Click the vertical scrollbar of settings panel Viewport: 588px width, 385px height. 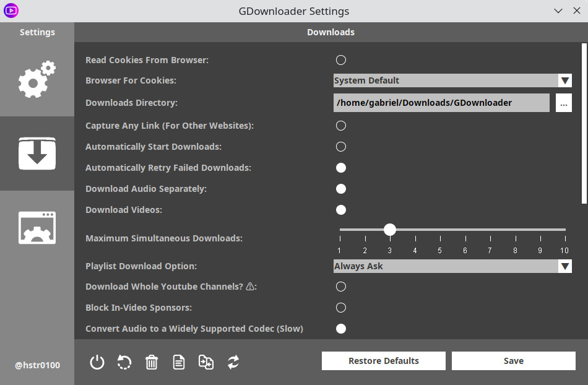pyautogui.click(x=584, y=124)
